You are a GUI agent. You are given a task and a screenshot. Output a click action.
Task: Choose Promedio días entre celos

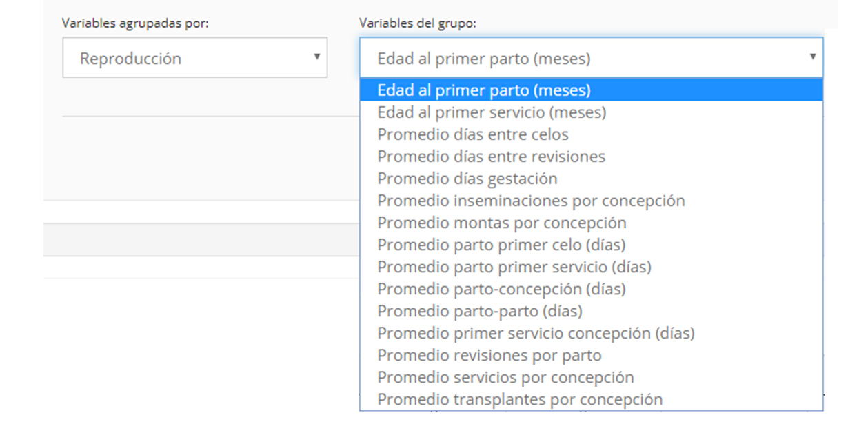pos(591,134)
